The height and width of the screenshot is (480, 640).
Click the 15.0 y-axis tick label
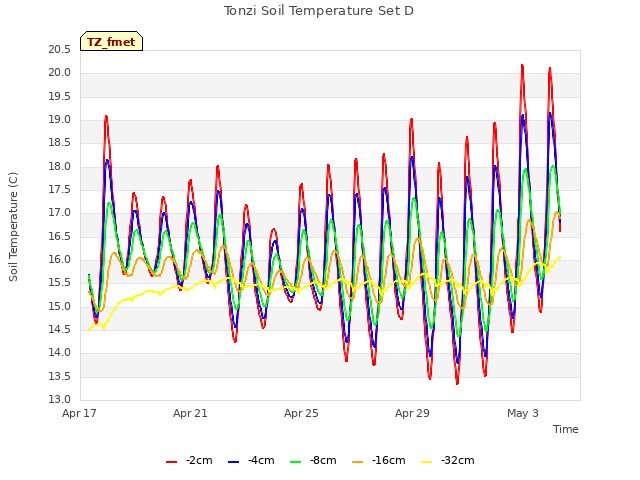(x=60, y=307)
